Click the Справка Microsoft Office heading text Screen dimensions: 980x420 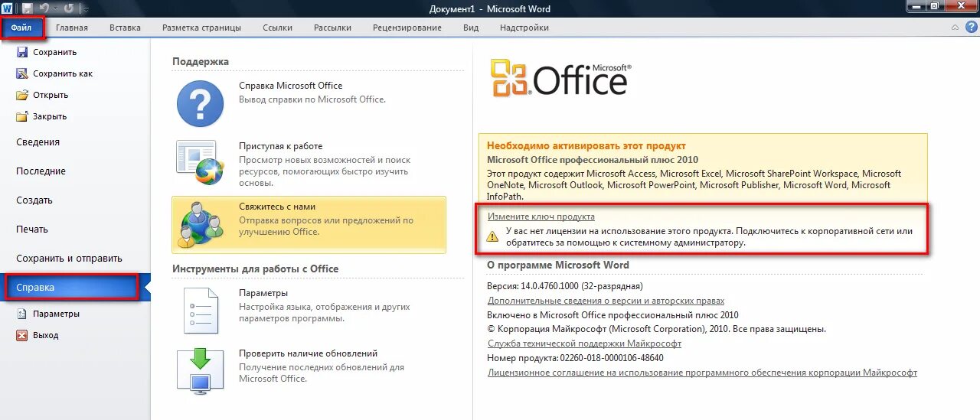tap(291, 86)
